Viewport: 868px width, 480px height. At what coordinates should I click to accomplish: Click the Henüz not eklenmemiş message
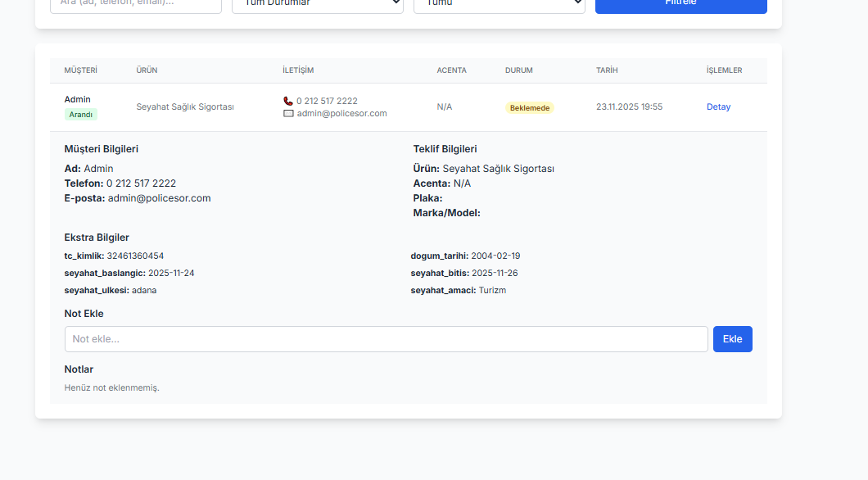(112, 387)
